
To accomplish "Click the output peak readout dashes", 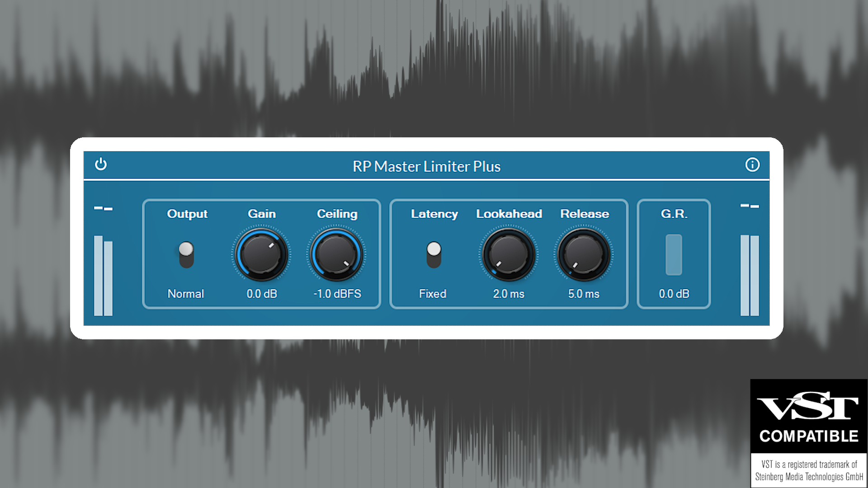I will click(750, 206).
